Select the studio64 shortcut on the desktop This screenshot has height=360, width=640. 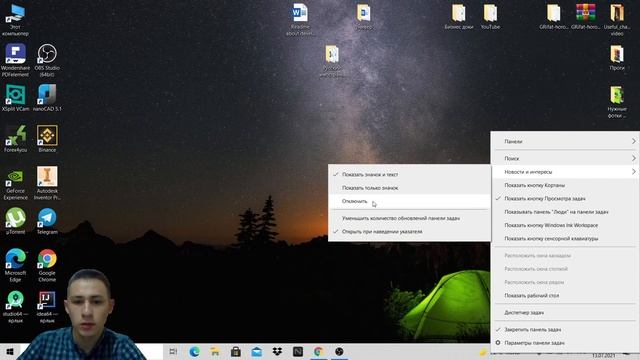click(16, 307)
